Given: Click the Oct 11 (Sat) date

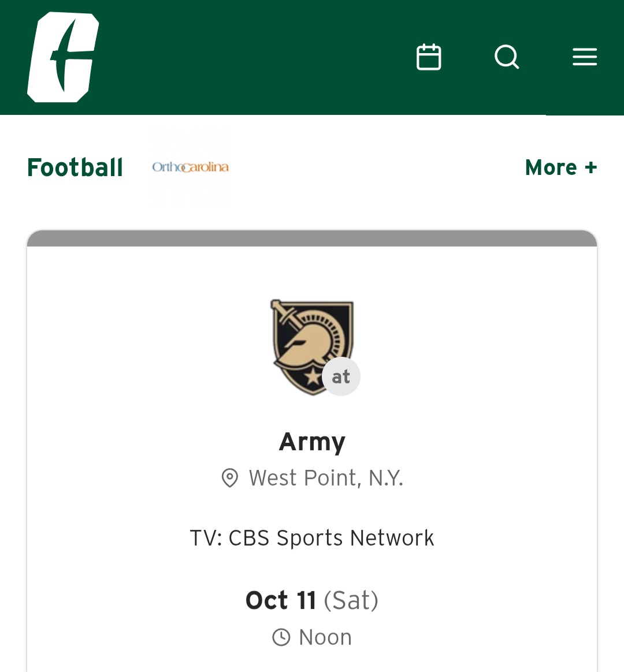Looking at the screenshot, I should (312, 600).
